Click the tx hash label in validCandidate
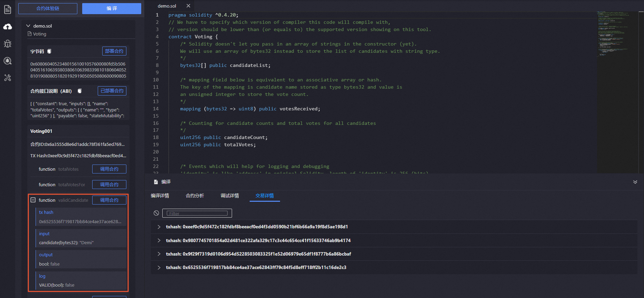The height and width of the screenshot is (298, 644). 46,212
